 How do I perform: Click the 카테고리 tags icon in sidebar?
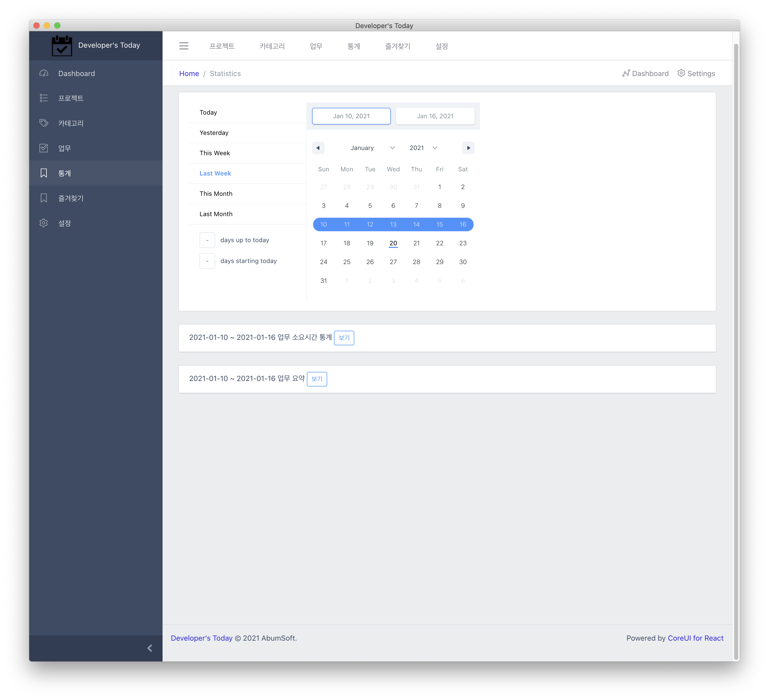tap(44, 123)
